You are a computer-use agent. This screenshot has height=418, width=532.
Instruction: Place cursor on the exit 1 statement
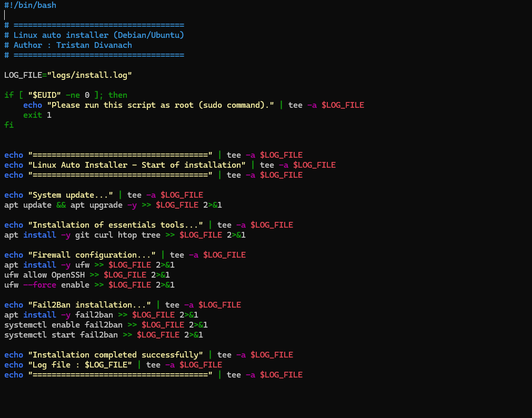pyautogui.click(x=37, y=115)
